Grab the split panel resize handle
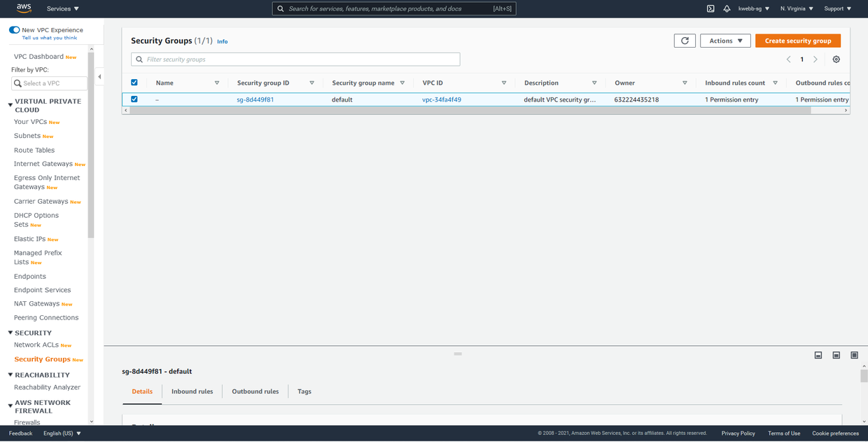Viewport: 868px width, 442px height. coord(458,354)
